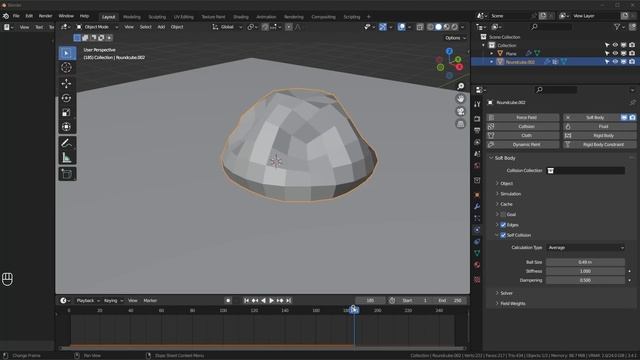The width and height of the screenshot is (640, 360).
Task: Adjust the Dampening value field
Action: coord(585,280)
